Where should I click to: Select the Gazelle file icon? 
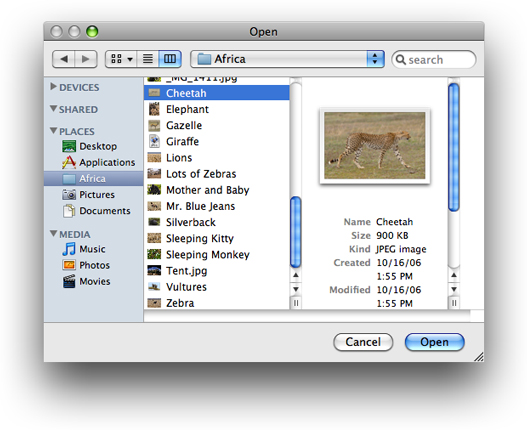coord(154,125)
